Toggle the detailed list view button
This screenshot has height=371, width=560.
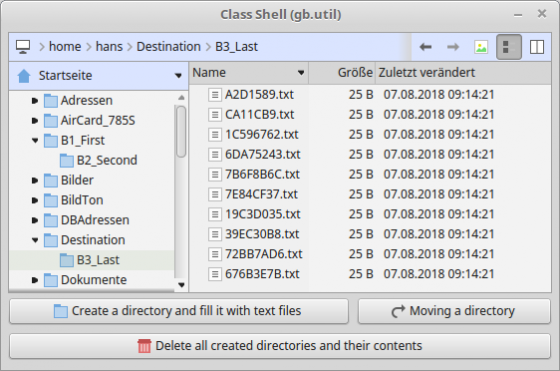tap(509, 47)
